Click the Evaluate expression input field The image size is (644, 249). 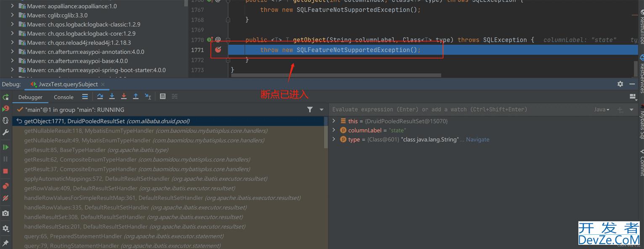tap(461, 110)
